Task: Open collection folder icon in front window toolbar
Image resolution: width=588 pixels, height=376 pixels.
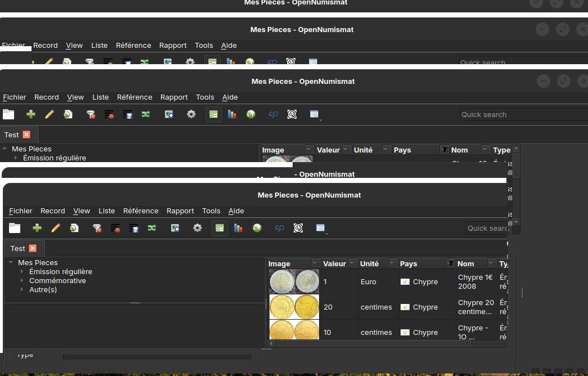Action: (x=15, y=228)
